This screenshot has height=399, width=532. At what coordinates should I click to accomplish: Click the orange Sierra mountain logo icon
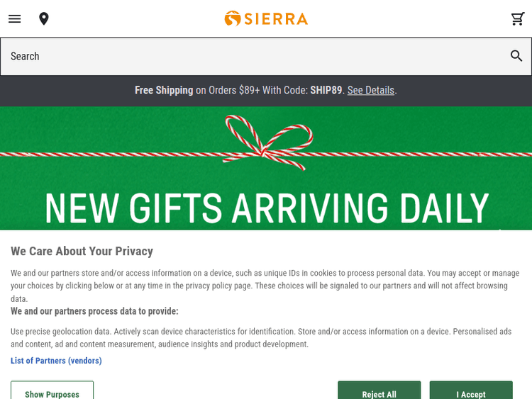click(x=233, y=18)
